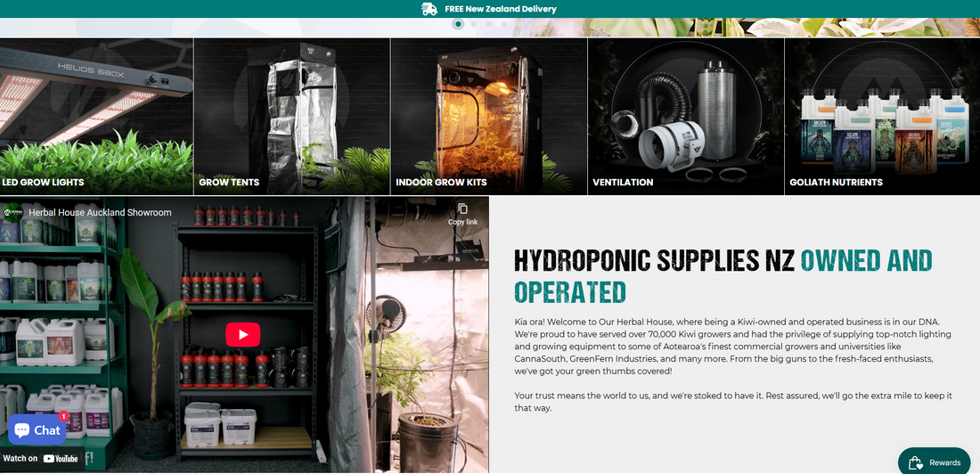
Task: Open the Grow Tents category tile
Action: click(x=292, y=117)
